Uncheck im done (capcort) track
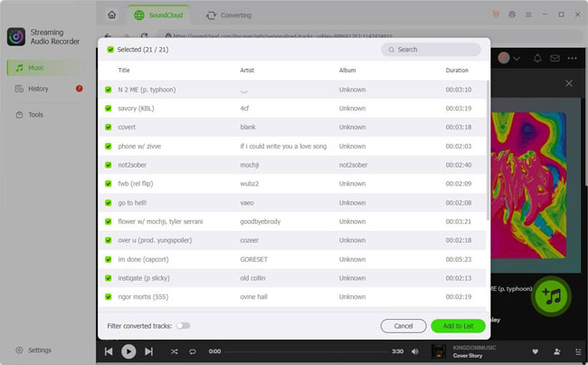588x365 pixels. 109,259
